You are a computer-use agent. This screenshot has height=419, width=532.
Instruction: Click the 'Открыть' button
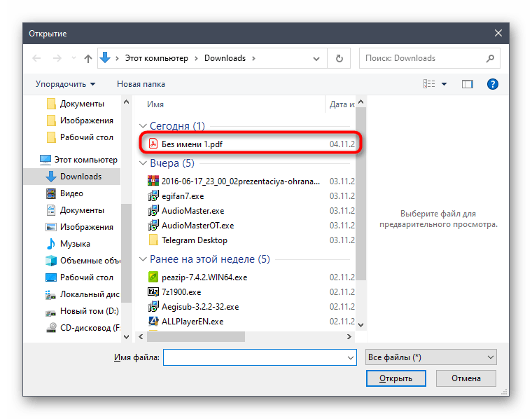click(395, 378)
